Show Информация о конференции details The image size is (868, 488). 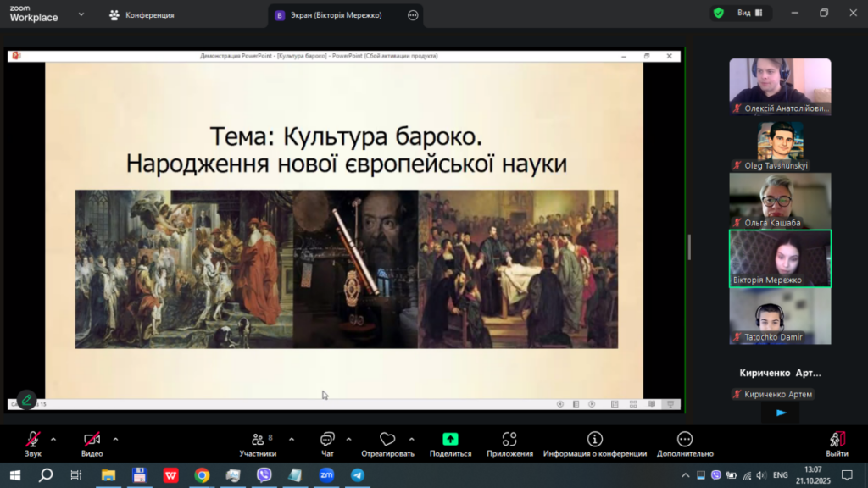pos(595,443)
